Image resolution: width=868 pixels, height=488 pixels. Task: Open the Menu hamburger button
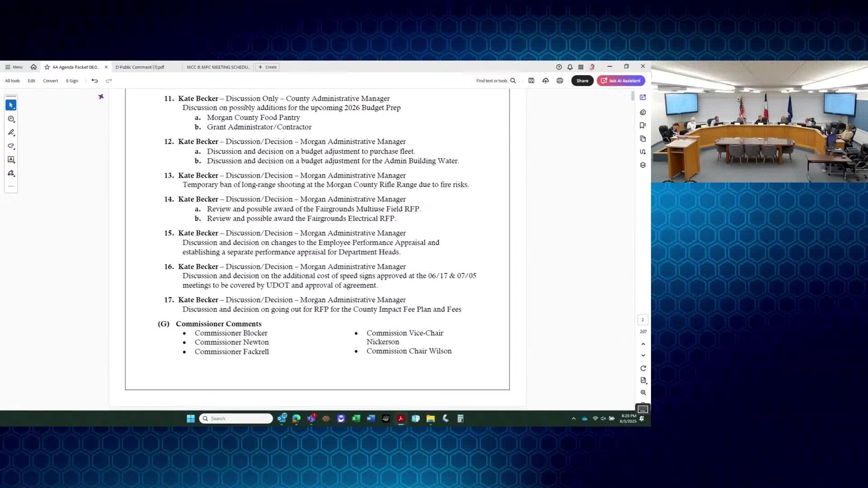click(x=14, y=67)
